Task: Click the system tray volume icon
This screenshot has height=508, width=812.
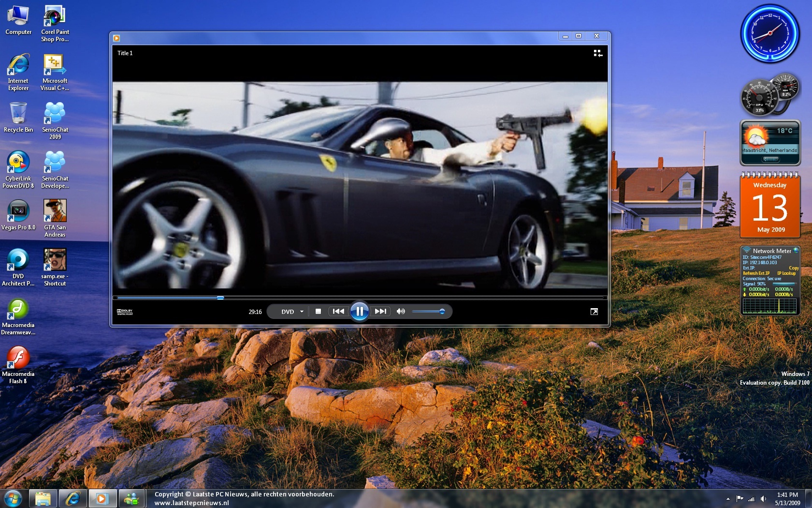Action: coord(764,499)
